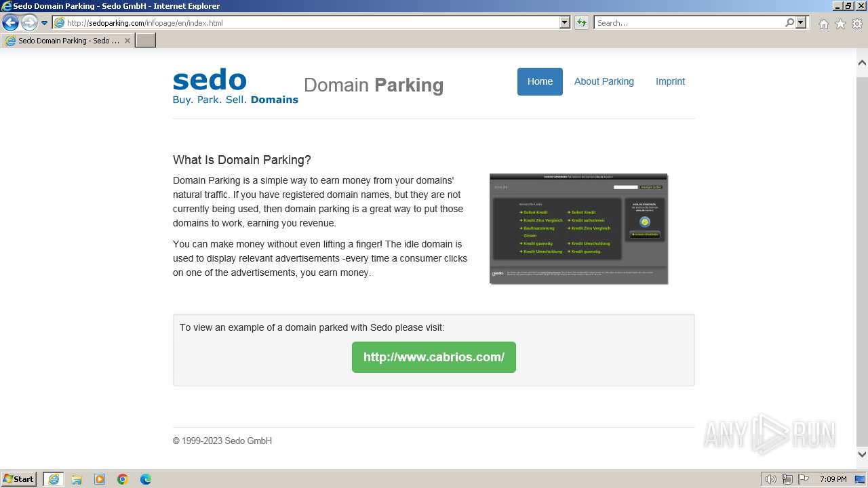Open the About Parking page
Viewport: 868px width, 488px height.
604,81
